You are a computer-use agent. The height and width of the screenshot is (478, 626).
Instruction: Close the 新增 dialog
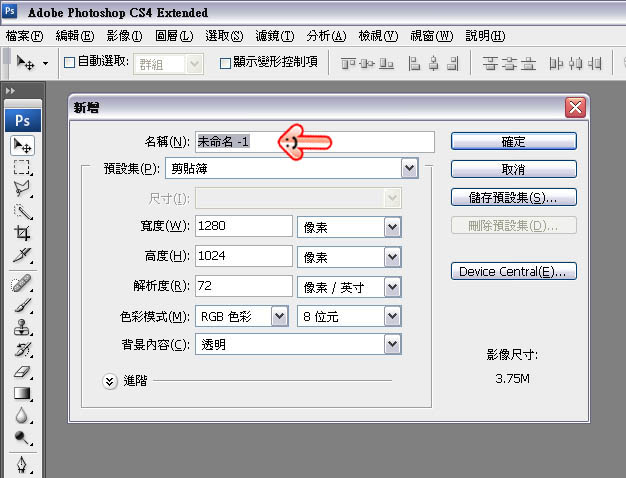[575, 107]
